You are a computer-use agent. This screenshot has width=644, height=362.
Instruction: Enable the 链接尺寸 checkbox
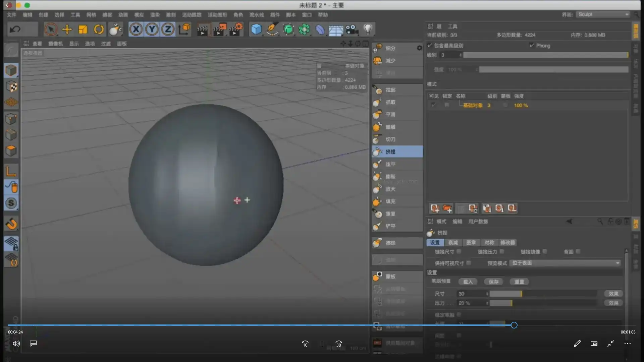click(x=459, y=251)
